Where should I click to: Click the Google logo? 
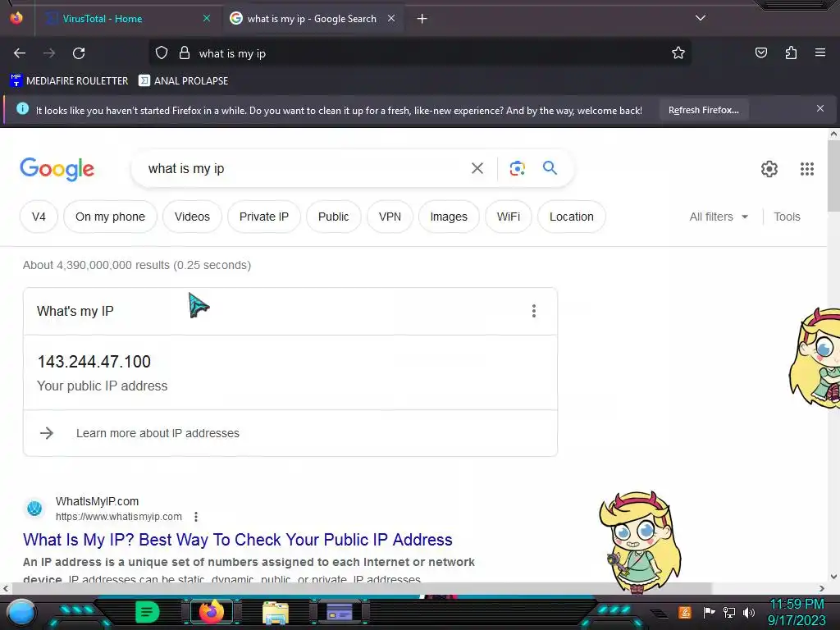pyautogui.click(x=57, y=169)
